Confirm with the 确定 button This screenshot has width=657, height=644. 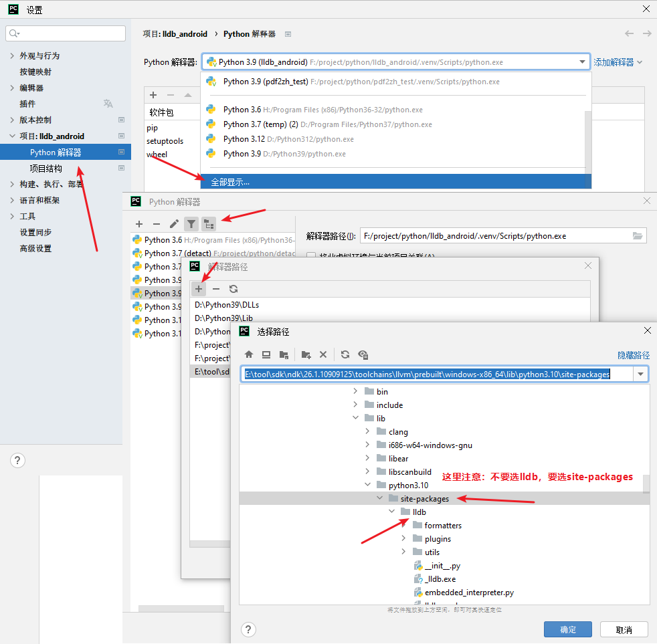click(x=568, y=629)
